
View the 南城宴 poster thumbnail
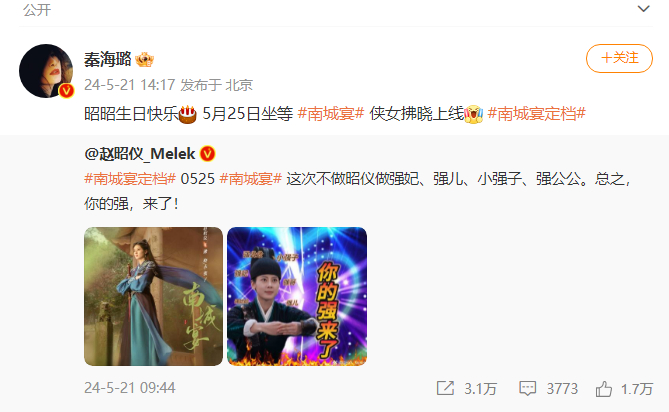154,296
